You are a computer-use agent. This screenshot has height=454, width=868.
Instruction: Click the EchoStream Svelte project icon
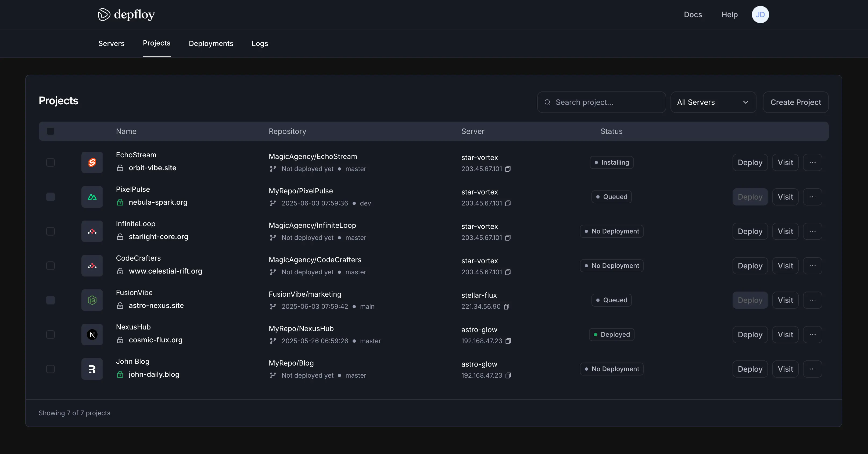coord(92,162)
